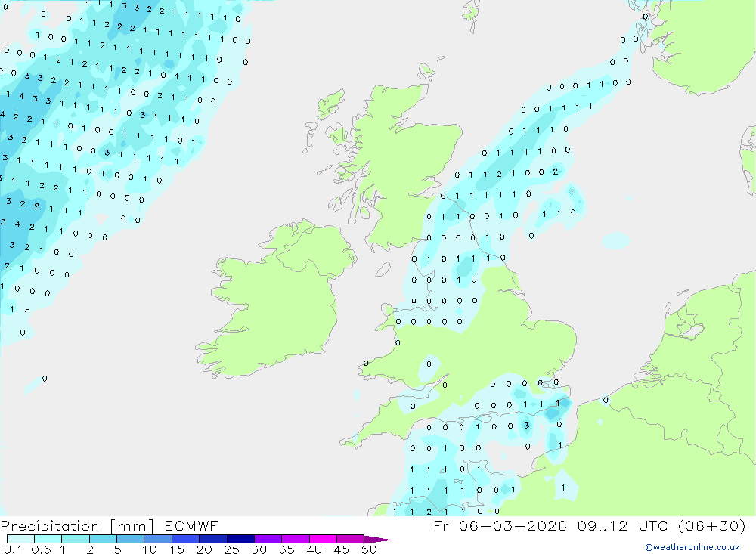Screen dimensions: 756x554
Task: Click the '0.1' legend scale label
Action: [x=13, y=549]
